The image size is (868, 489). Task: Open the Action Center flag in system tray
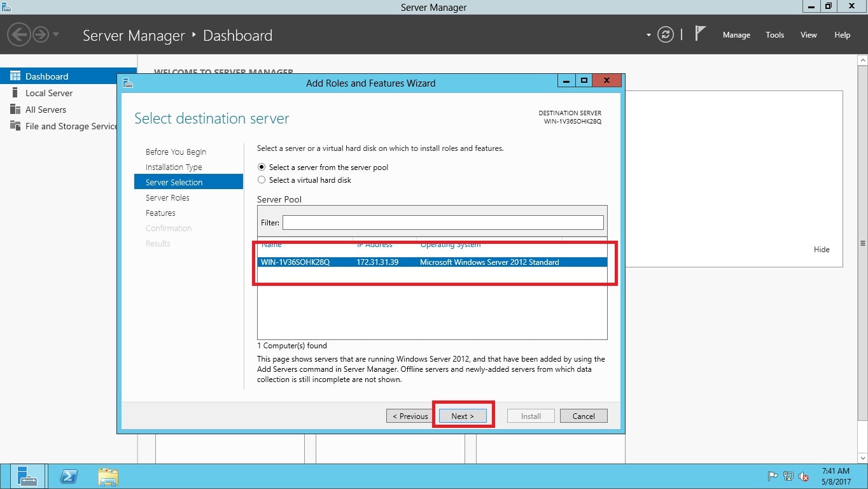click(773, 476)
